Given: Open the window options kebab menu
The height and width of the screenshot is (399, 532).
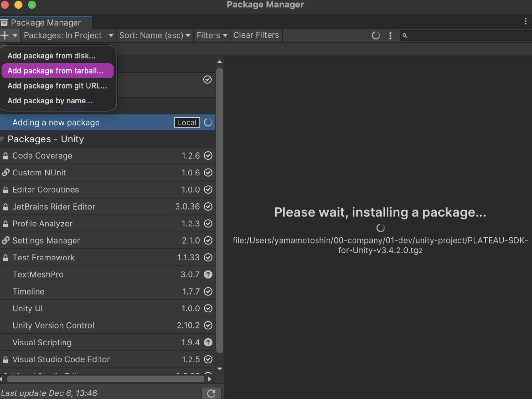Looking at the screenshot, I should (525, 21).
